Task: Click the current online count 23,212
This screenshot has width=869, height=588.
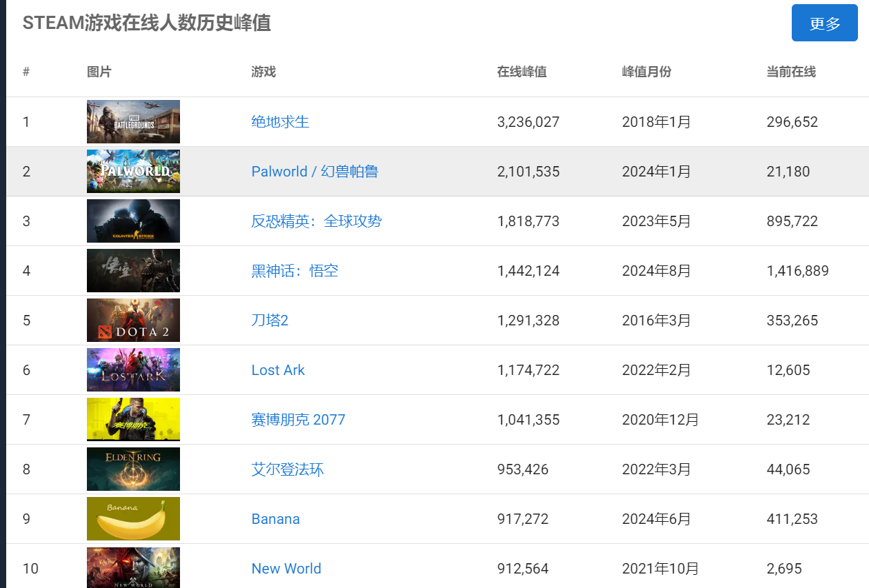Action: pyautogui.click(x=788, y=420)
